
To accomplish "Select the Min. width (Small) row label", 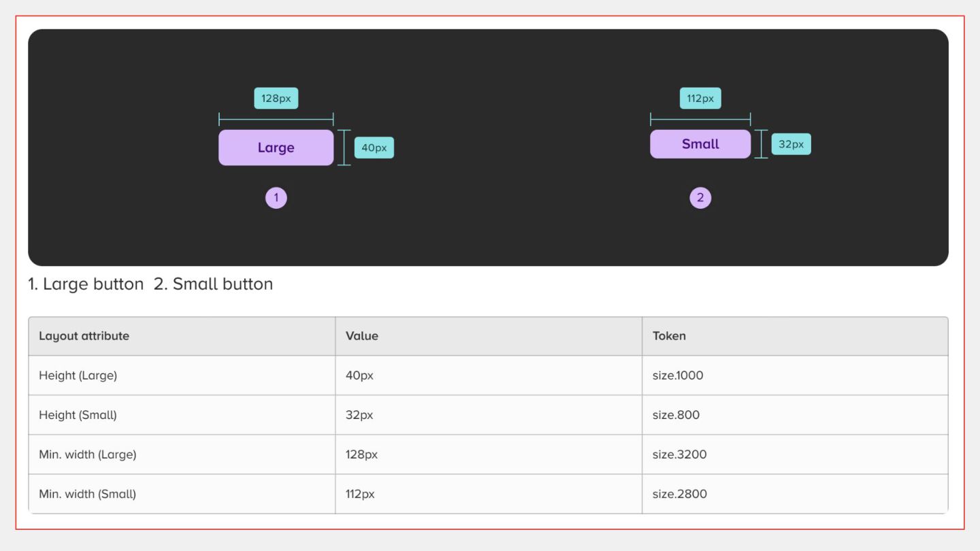I will click(88, 494).
